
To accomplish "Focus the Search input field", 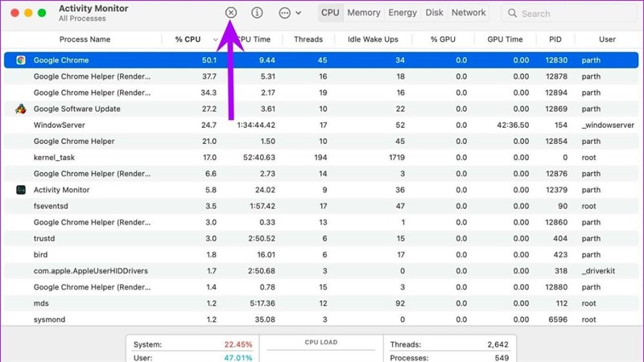I will [569, 14].
